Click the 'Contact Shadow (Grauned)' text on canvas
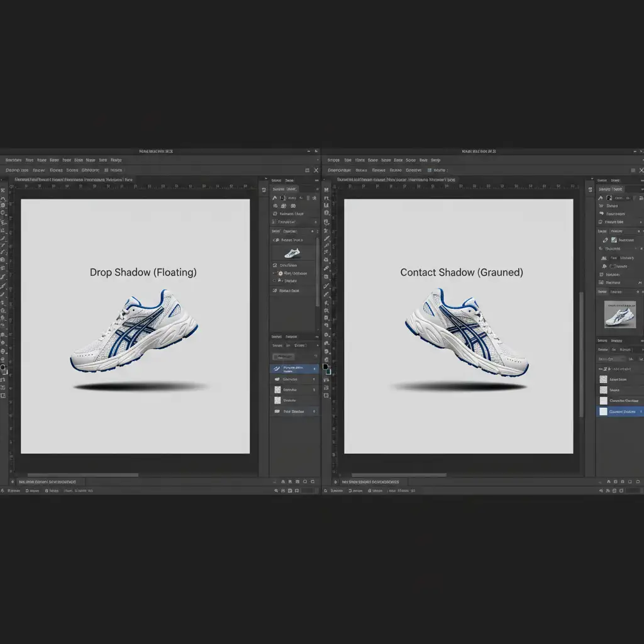The height and width of the screenshot is (644, 644). [461, 272]
